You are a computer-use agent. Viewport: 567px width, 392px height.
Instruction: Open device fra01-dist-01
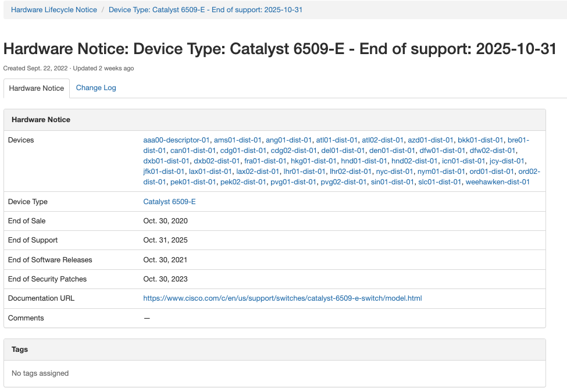coord(265,161)
